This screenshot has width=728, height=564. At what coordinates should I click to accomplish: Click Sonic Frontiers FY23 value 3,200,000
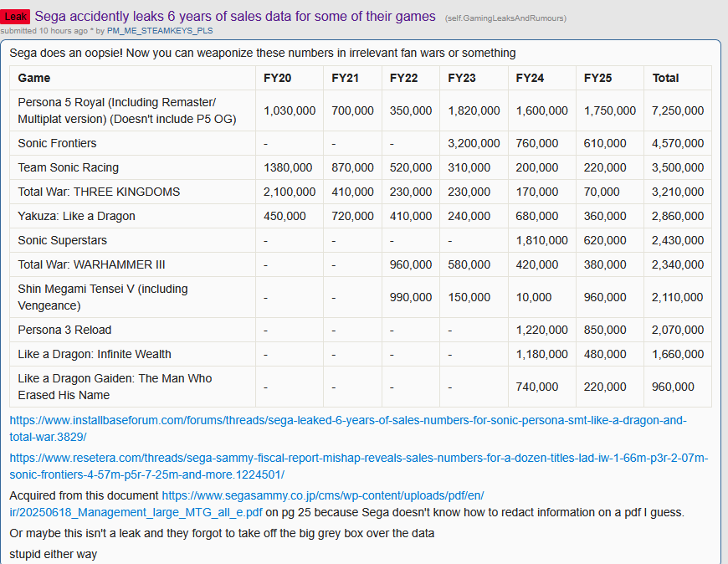(x=474, y=143)
